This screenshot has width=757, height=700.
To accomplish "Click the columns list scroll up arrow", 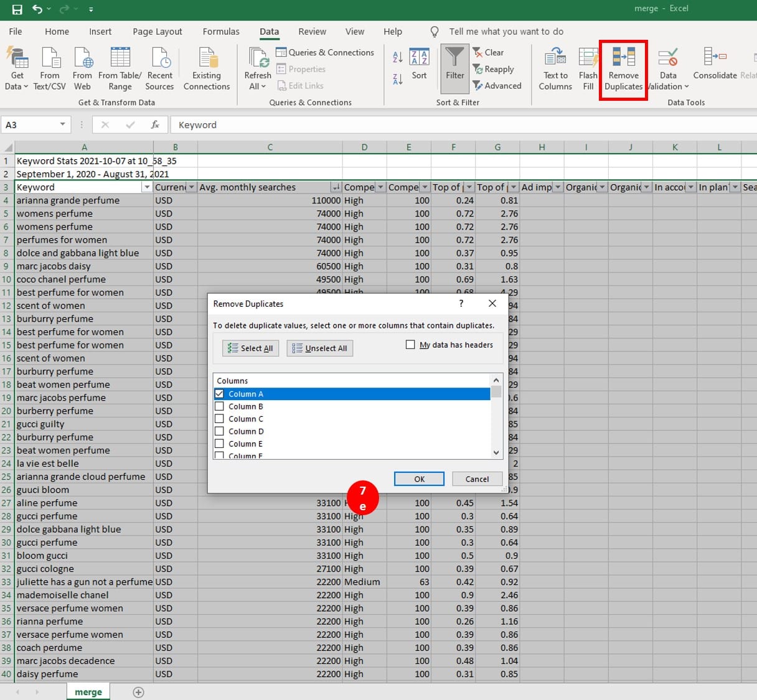I will tap(496, 380).
